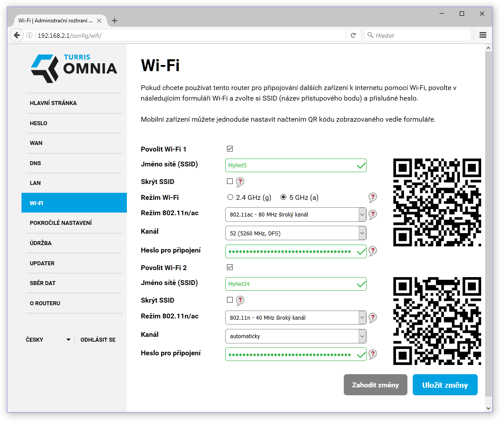
Task: Click the Turris Omnia logo
Action: tap(74, 68)
